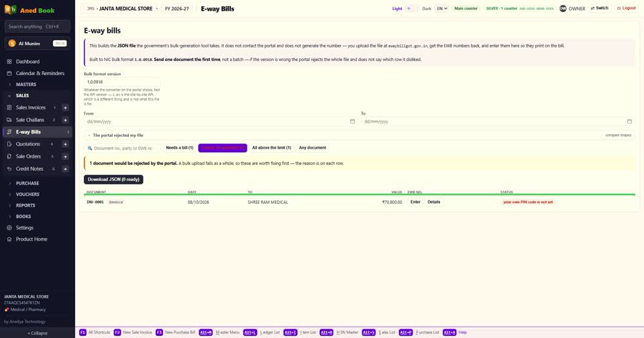The height and width of the screenshot is (338, 644).
Task: Open the EN language dropdown
Action: click(x=442, y=8)
